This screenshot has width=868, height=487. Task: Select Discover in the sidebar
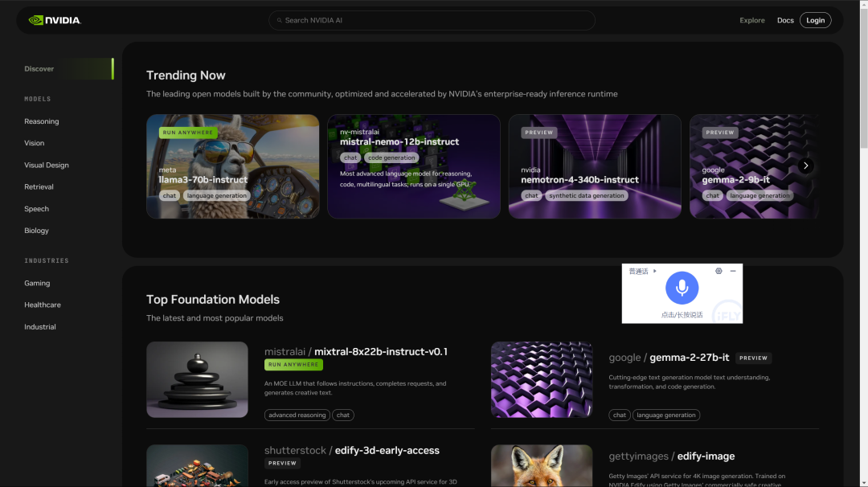[68, 68]
